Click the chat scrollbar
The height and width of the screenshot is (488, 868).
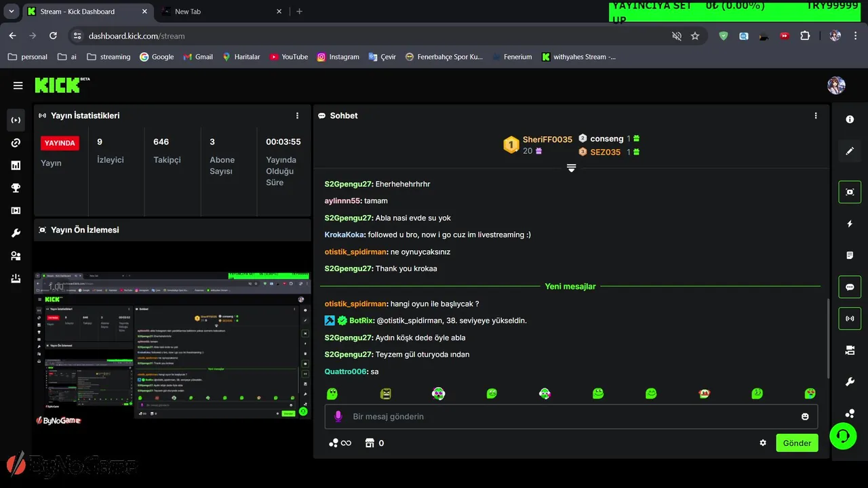827,338
